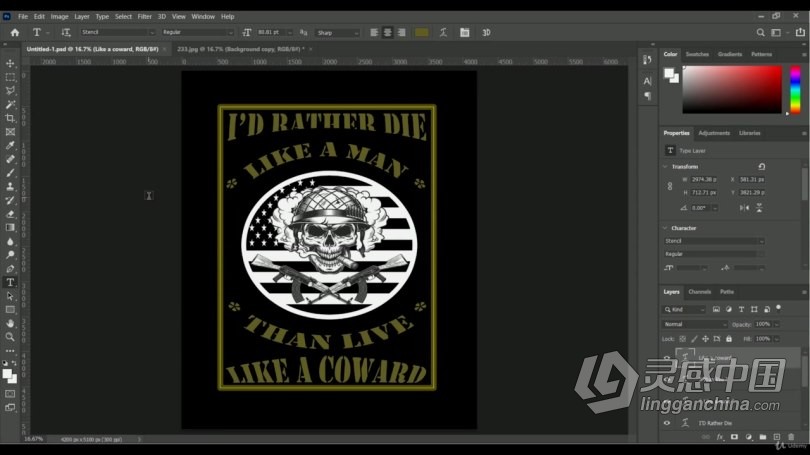Open Character and Paragraph panels toggle

coord(464,33)
